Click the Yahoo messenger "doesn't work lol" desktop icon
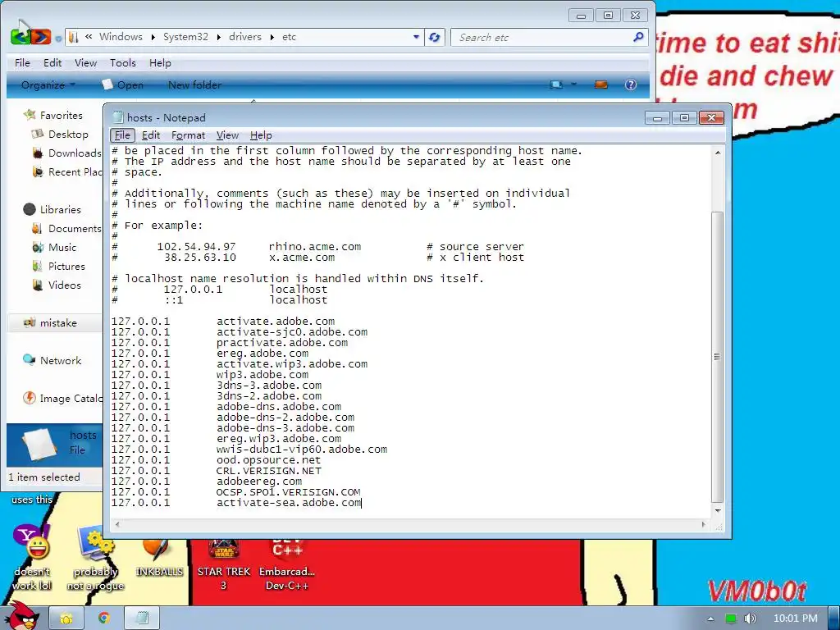Screen dimensions: 840x630 pos(32,557)
